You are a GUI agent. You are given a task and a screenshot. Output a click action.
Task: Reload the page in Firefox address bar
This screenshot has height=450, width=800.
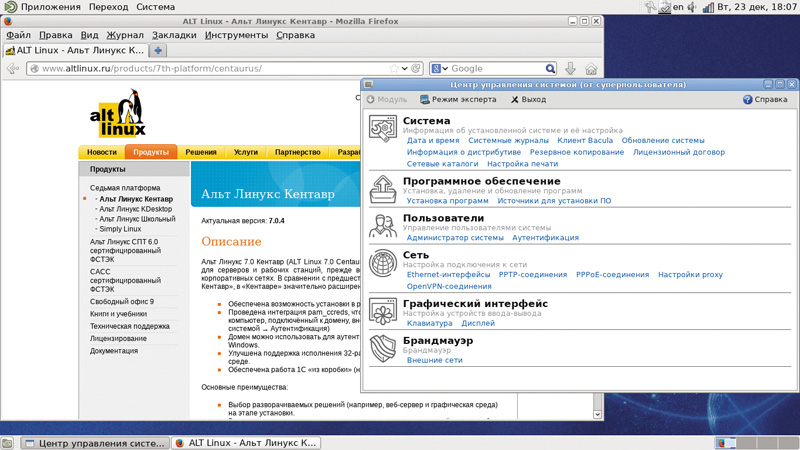click(416, 68)
